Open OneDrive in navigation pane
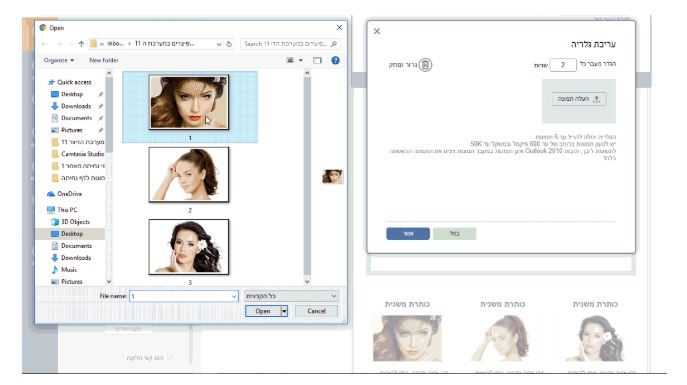This screenshot has width=687, height=385. pos(69,194)
